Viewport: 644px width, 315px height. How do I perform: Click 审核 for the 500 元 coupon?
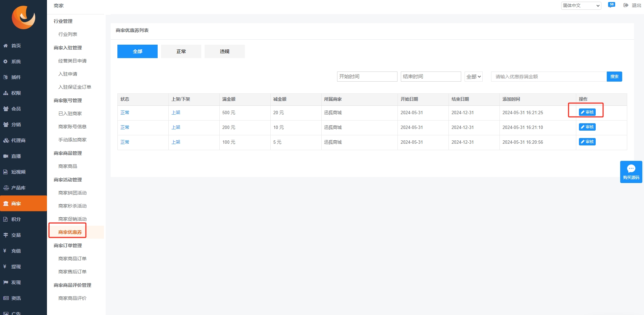pos(587,112)
